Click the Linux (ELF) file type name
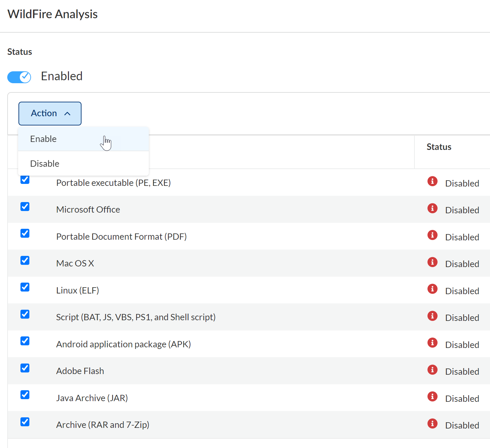 click(x=78, y=291)
